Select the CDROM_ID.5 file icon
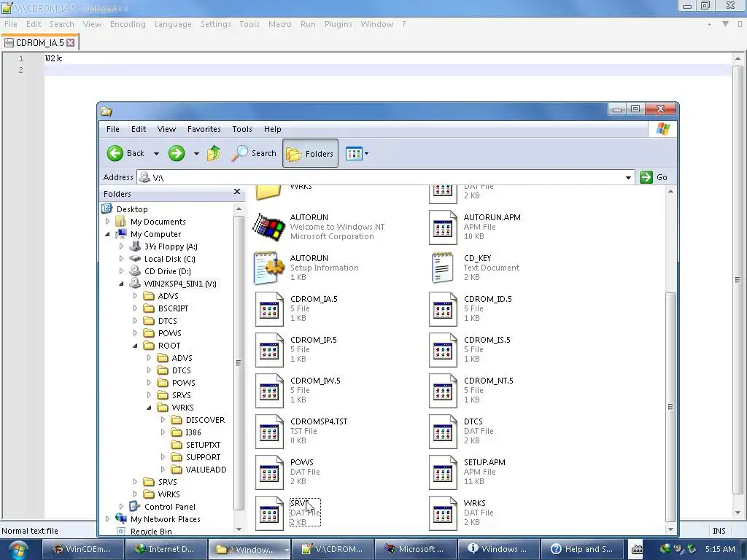 [443, 309]
